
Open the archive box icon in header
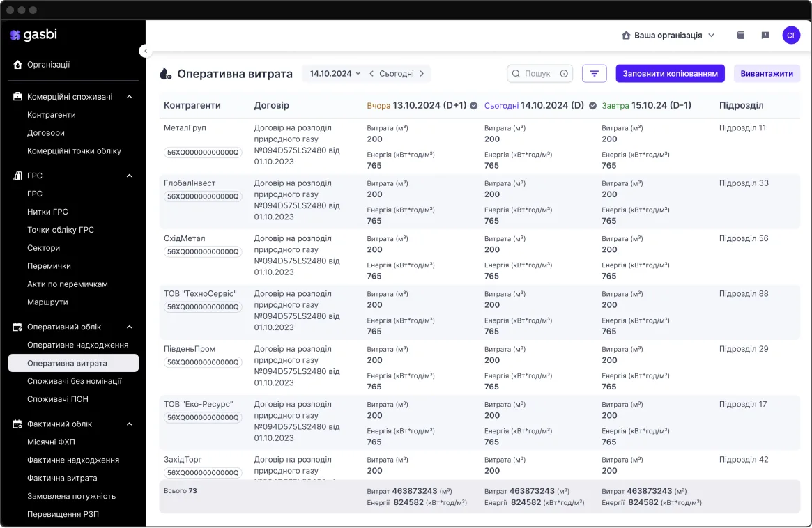[741, 36]
